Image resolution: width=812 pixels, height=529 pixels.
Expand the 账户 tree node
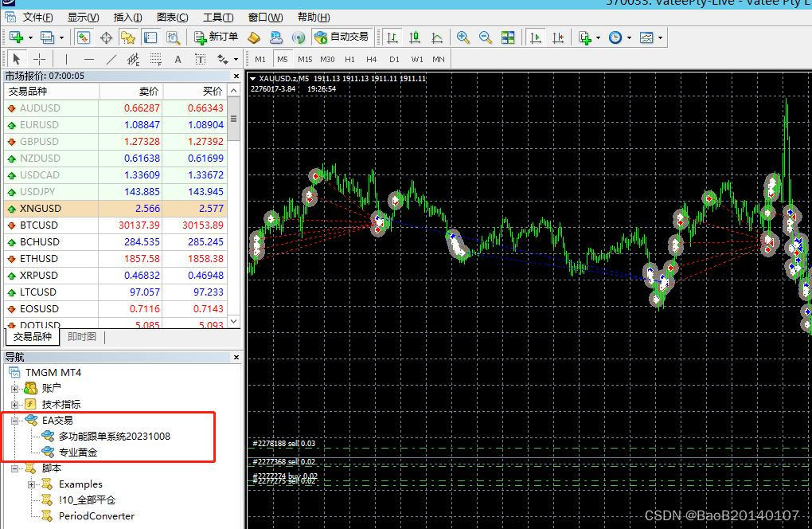pos(14,389)
